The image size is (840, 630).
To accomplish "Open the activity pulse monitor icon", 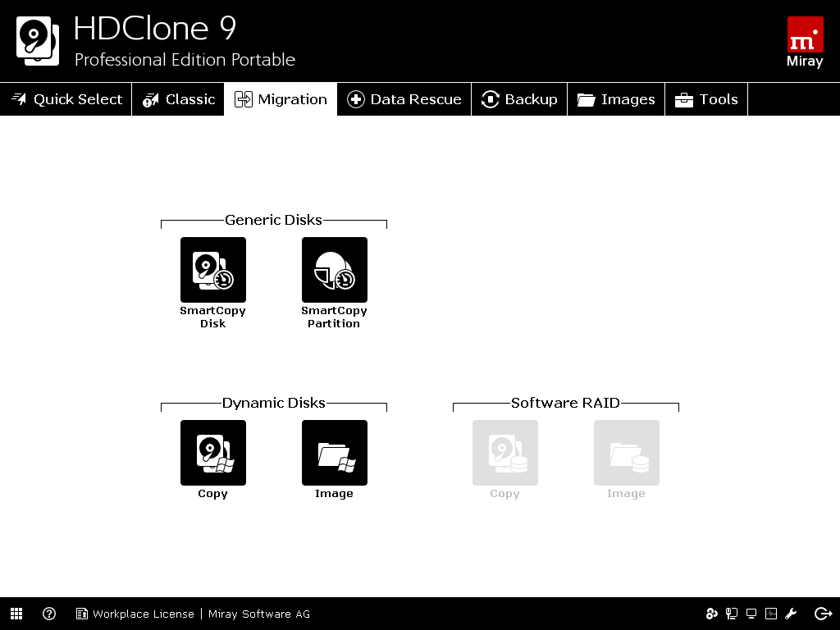I will pos(771,614).
